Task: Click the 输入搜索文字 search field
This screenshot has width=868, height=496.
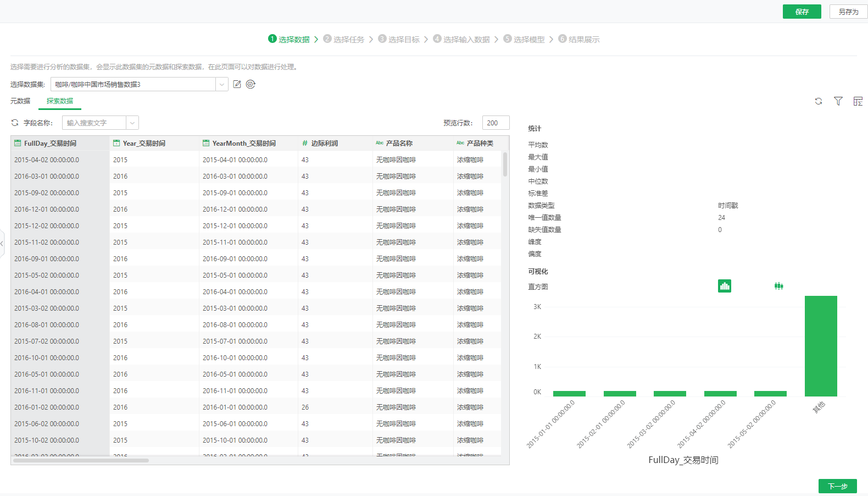Action: coord(94,123)
